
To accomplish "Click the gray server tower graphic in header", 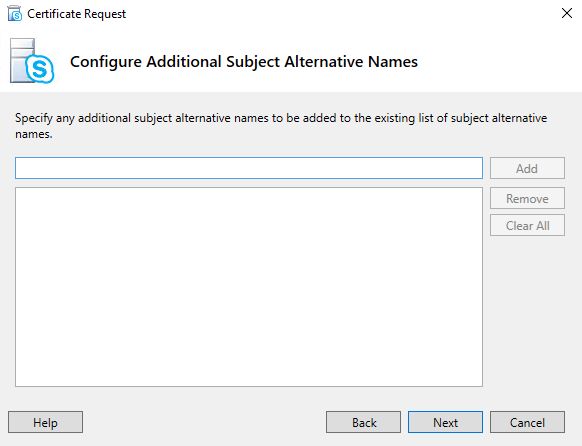I will pos(21,60).
